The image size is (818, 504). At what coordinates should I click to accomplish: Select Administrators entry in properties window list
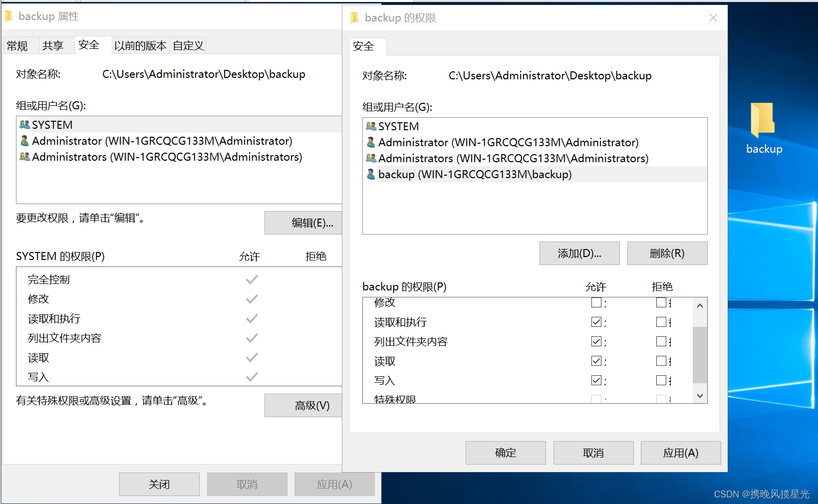pyautogui.click(x=179, y=157)
